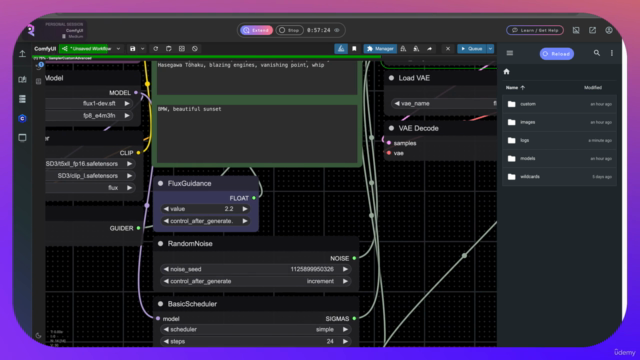Open the wildcards folder
Screen dimensions: 640x360
coord(559,177)
